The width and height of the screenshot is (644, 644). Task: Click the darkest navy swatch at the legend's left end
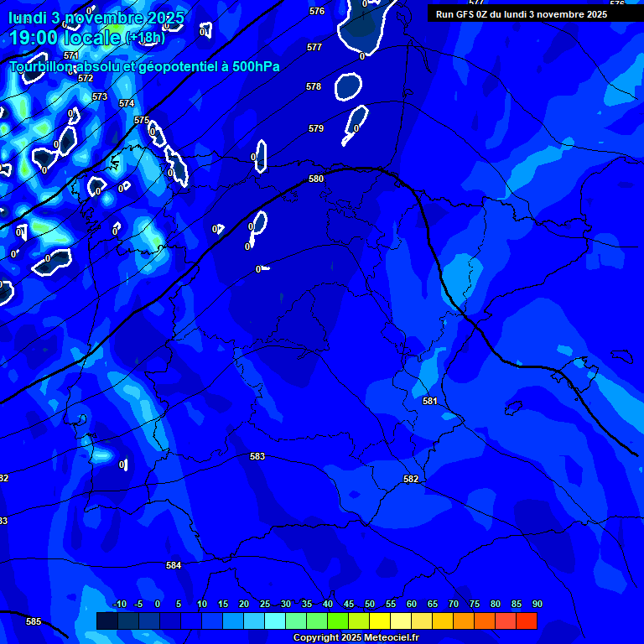[107, 621]
